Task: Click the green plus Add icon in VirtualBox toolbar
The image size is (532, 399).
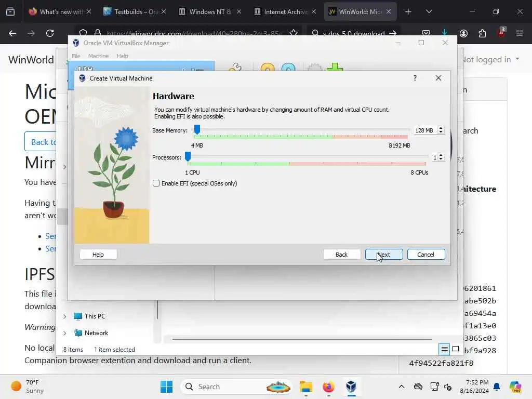Action: point(335,67)
